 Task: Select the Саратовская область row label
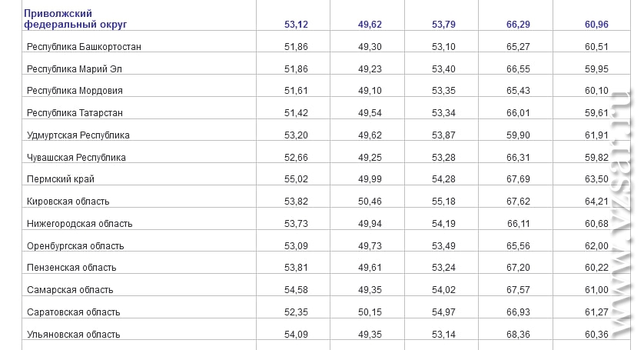click(x=74, y=312)
